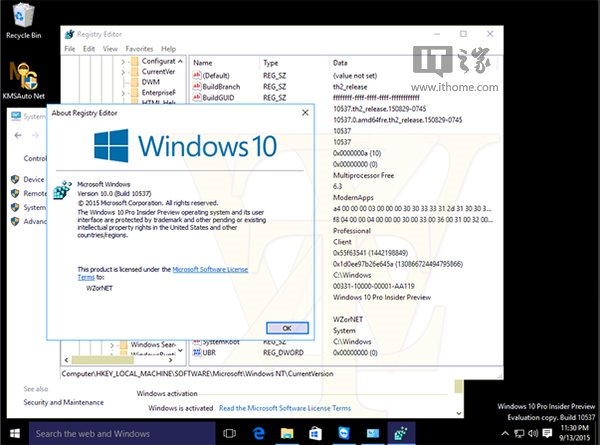
Task: Click the Registry Editor title bar icon
Action: [69, 34]
